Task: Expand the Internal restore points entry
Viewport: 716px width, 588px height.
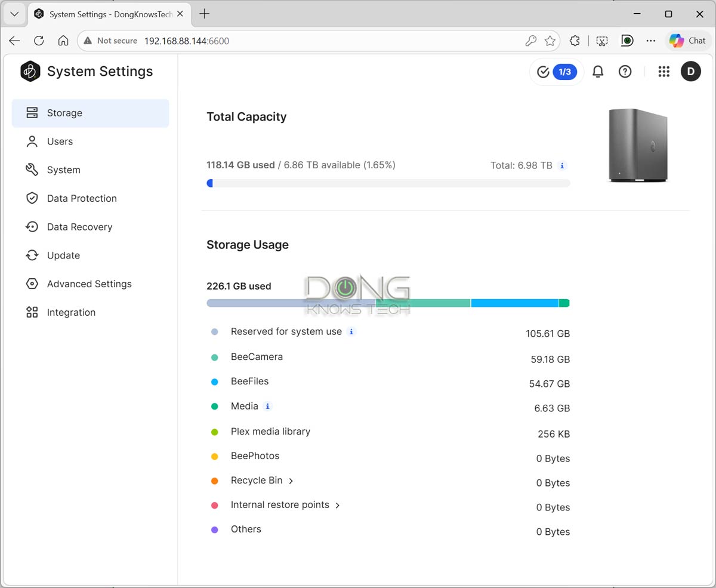Action: coord(338,505)
